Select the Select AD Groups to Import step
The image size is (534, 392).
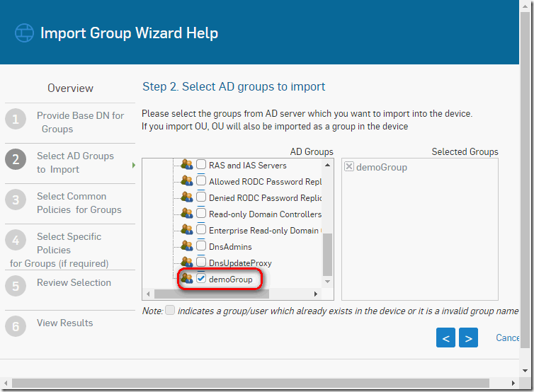(x=75, y=162)
